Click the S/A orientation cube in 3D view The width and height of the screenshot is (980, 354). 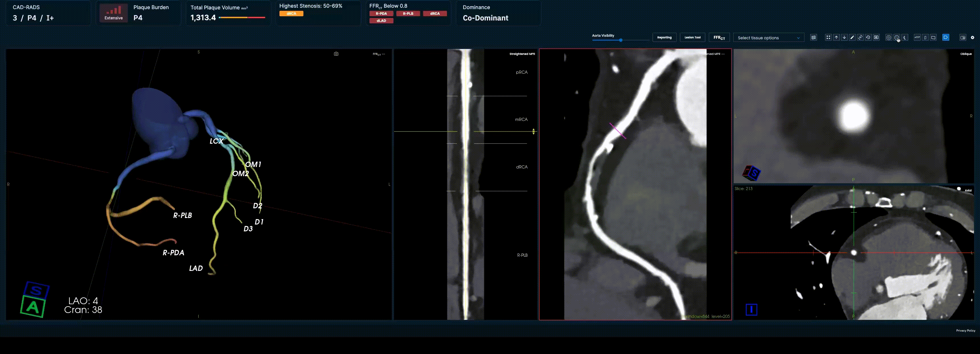(x=35, y=300)
